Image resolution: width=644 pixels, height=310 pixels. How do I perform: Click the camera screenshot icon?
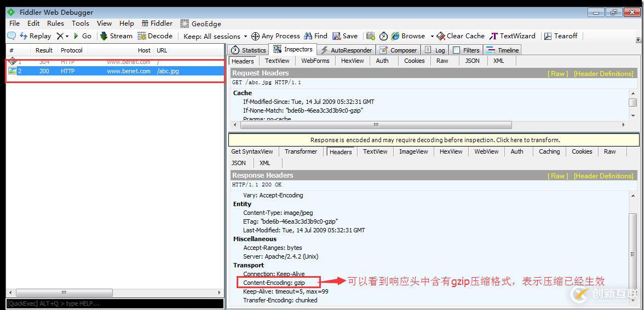click(x=370, y=36)
